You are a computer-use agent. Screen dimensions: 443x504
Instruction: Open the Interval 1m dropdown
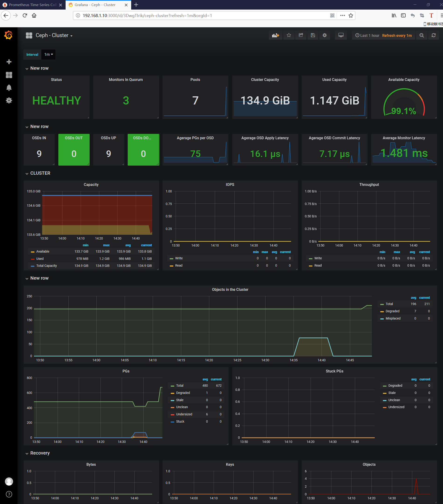point(48,55)
